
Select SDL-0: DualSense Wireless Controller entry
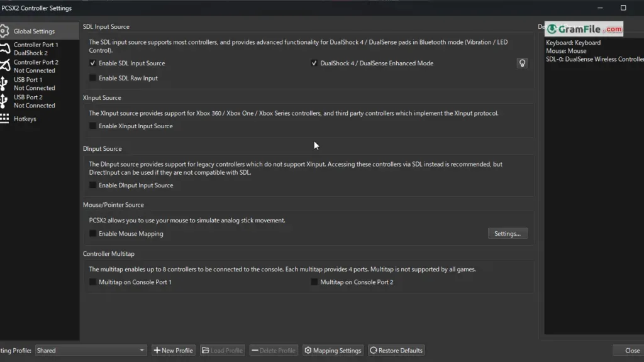tap(595, 59)
